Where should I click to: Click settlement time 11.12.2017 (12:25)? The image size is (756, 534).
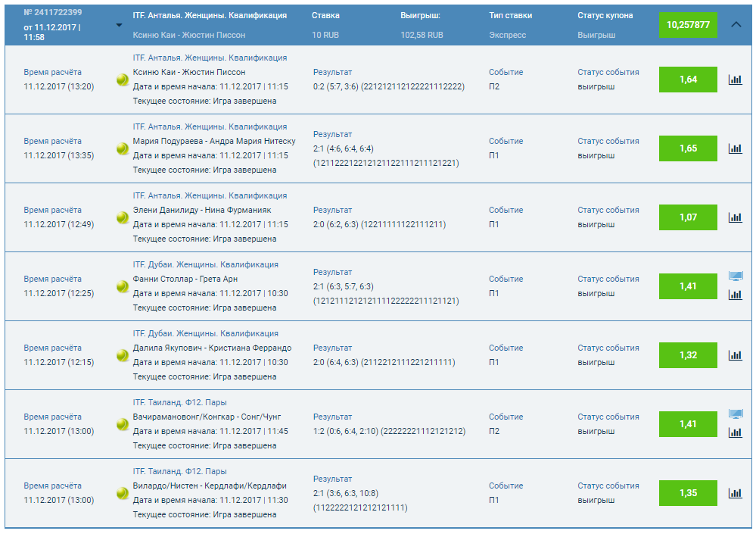point(59,294)
